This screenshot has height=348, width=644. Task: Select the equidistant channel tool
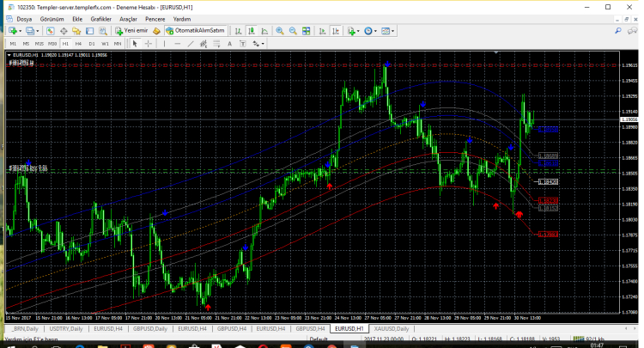(x=204, y=44)
